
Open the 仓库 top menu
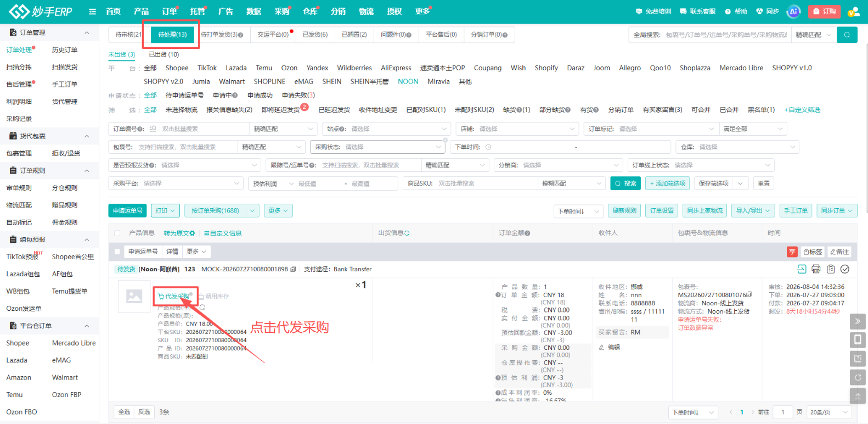point(311,12)
